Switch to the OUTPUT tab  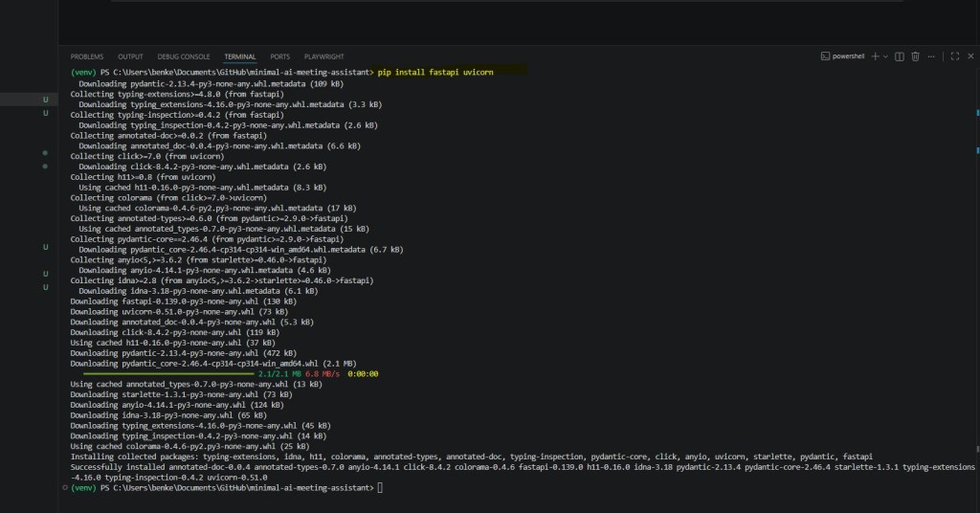pos(130,56)
